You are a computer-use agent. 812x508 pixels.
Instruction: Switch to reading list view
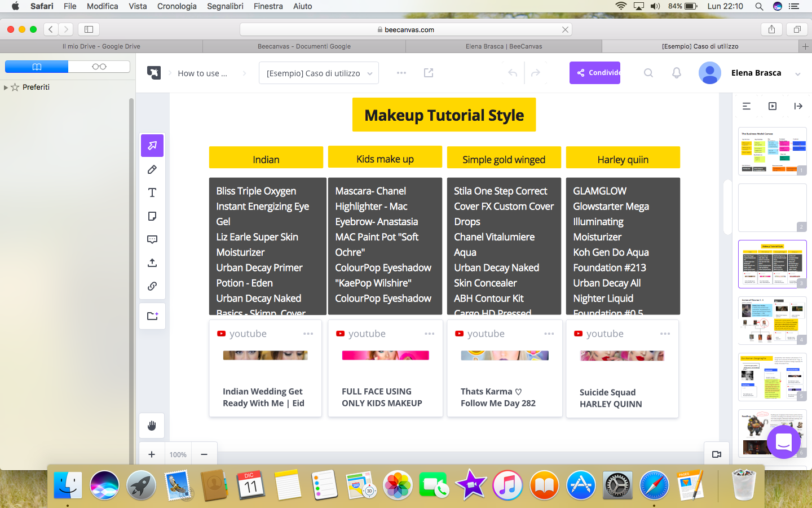pos(99,67)
